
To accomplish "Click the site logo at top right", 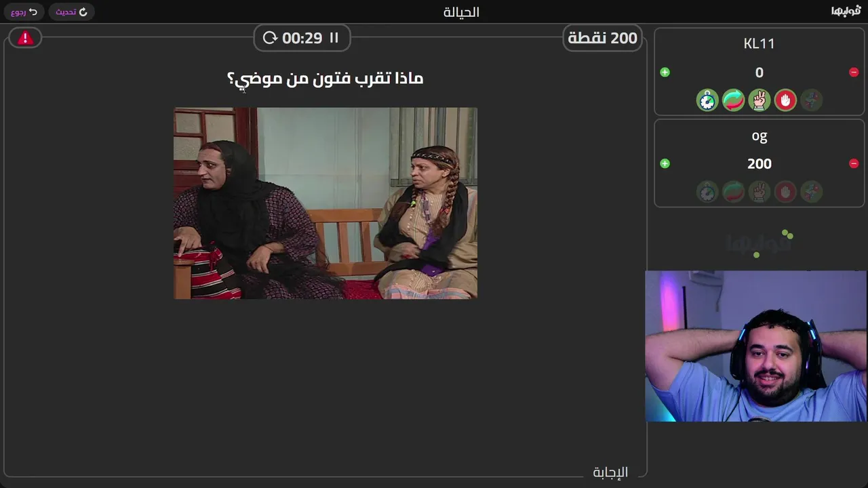I will point(846,11).
